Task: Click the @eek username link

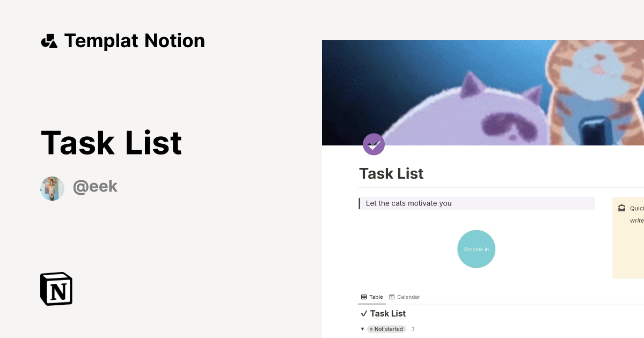Action: [96, 186]
